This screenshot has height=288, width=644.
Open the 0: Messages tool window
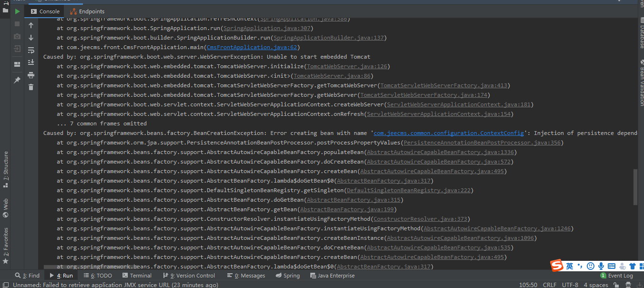[246, 276]
